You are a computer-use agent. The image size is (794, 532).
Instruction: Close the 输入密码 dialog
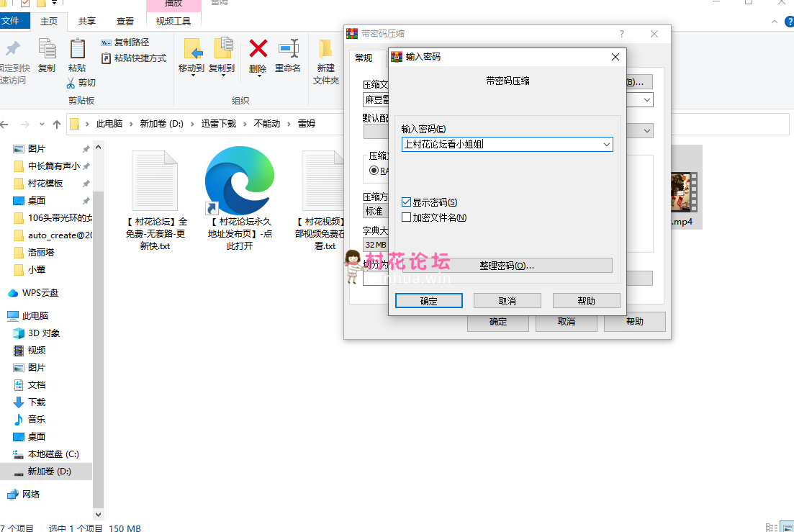pyautogui.click(x=615, y=57)
